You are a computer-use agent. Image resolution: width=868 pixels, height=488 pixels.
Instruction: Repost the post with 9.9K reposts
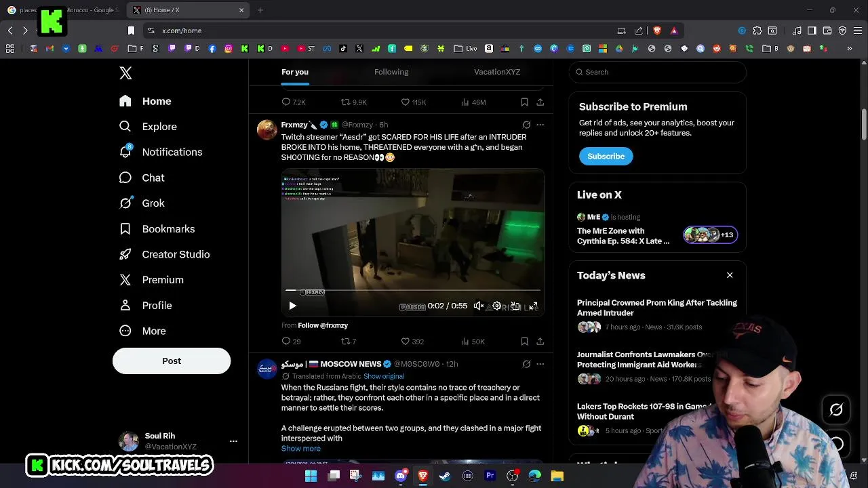[353, 102]
